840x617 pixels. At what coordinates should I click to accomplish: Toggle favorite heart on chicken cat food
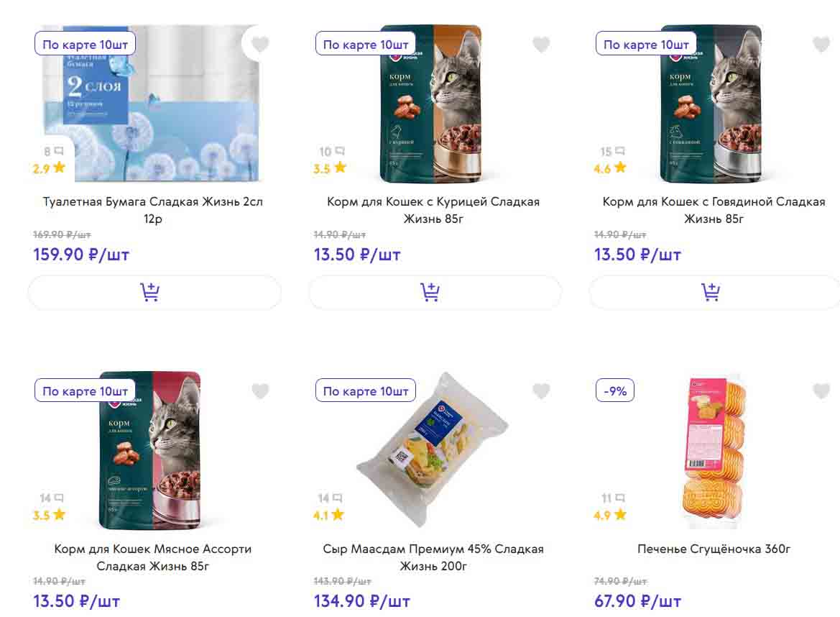tap(541, 45)
